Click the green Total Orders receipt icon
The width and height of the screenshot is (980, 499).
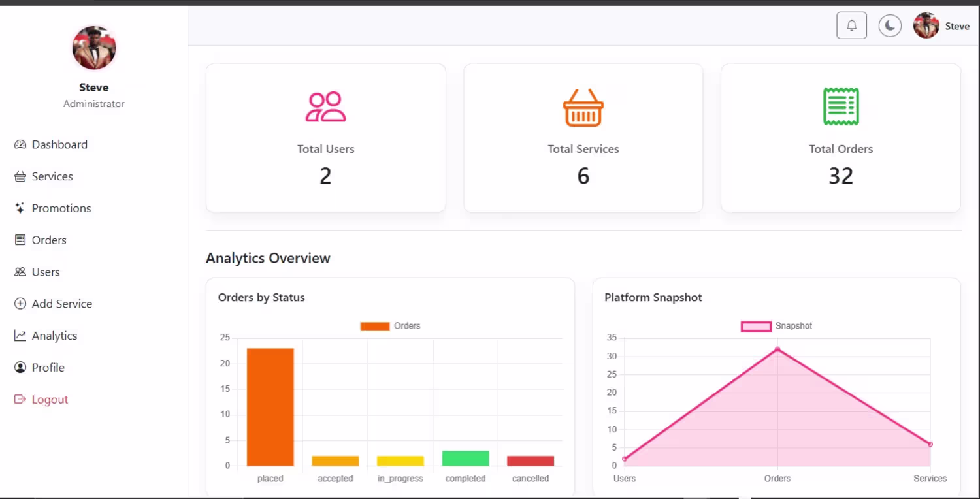(x=841, y=106)
